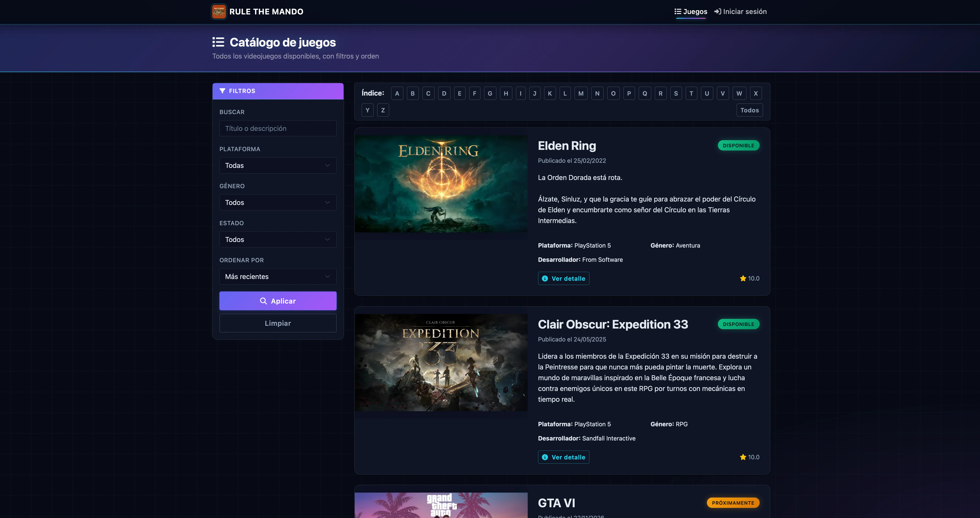Open the Clair Obscur Expedition 33 cover image

[441, 362]
